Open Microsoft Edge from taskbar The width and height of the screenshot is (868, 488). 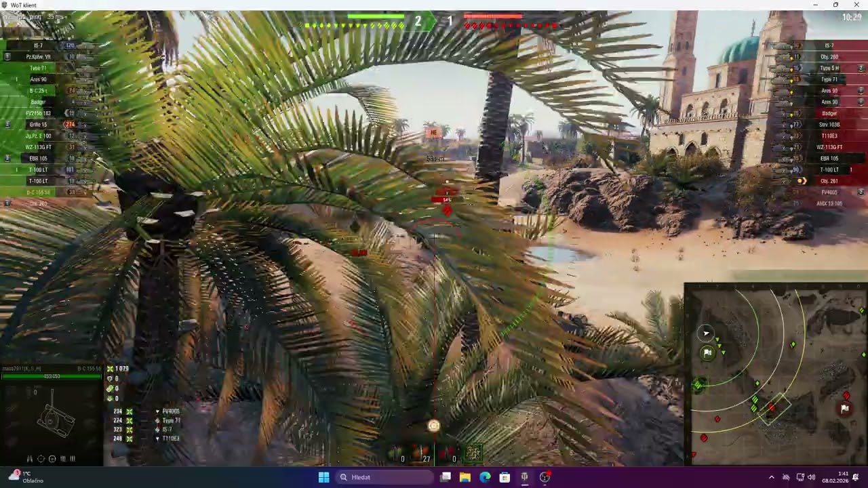tap(485, 477)
